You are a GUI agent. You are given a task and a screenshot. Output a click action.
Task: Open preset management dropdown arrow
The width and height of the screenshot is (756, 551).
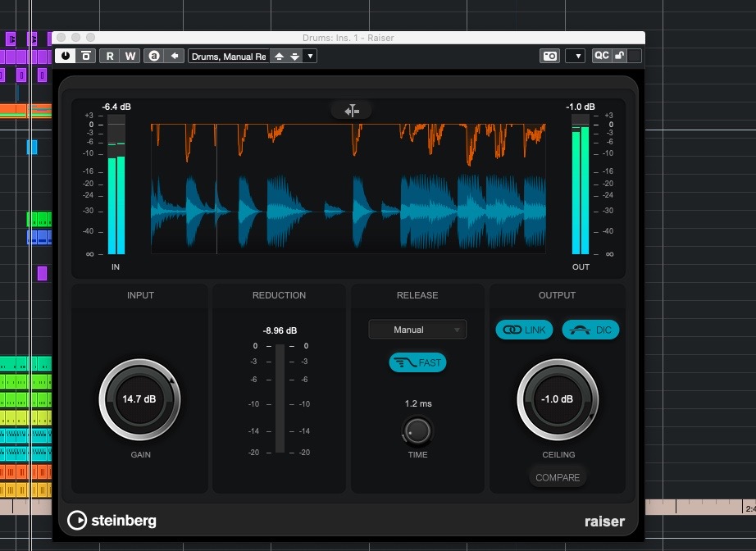[310, 57]
